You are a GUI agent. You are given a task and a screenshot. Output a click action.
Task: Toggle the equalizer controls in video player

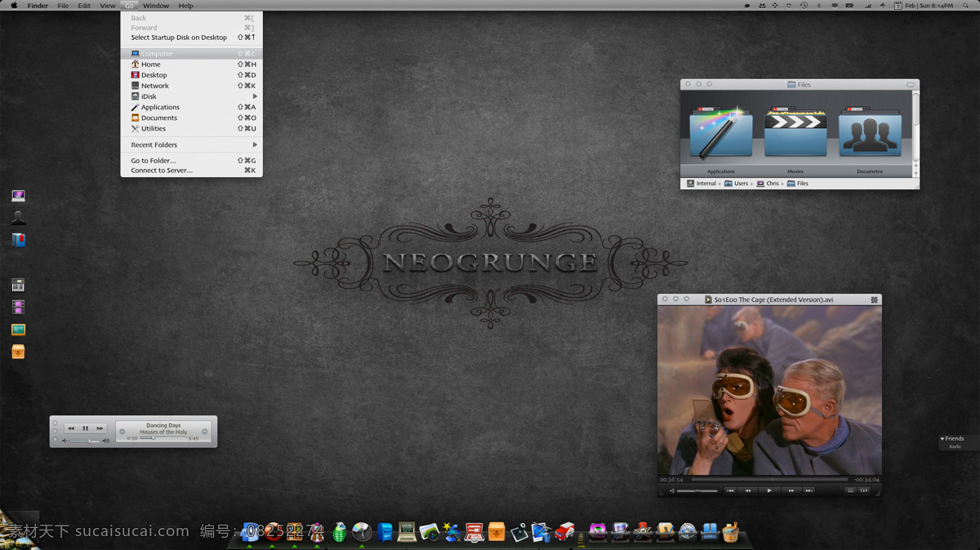(863, 490)
